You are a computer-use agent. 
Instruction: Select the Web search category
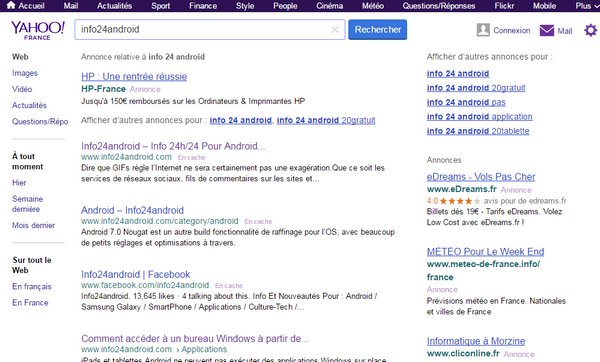20,57
